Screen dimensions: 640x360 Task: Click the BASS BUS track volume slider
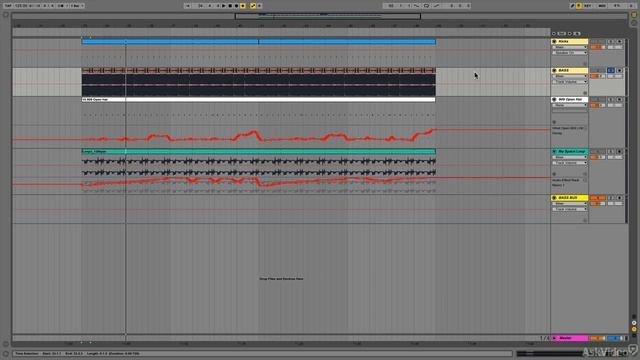click(598, 203)
